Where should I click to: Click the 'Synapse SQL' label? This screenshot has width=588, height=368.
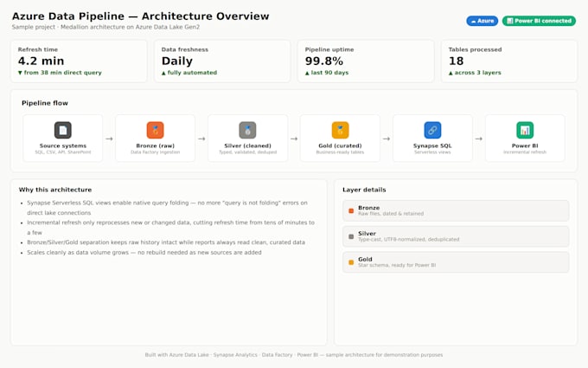coord(432,145)
